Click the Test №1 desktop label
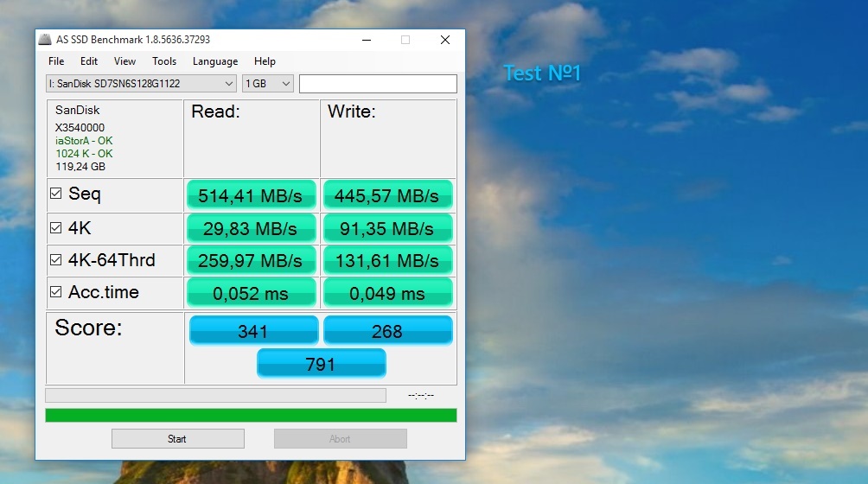Screen dimensions: 868x484 point(542,73)
